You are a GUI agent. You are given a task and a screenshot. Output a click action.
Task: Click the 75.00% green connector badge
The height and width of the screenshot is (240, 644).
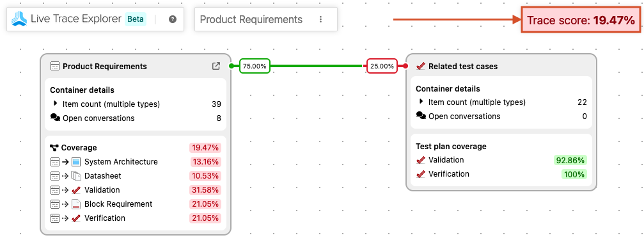(255, 66)
